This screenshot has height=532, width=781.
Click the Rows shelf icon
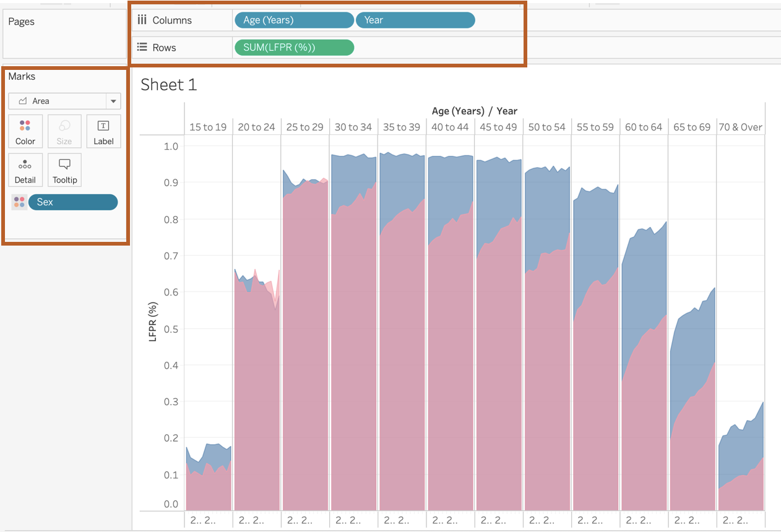[x=142, y=48]
